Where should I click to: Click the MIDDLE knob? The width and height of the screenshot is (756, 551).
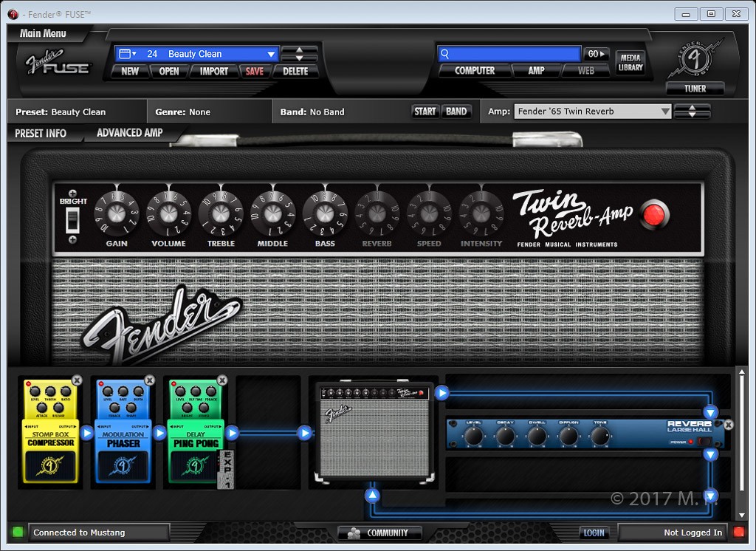point(273,213)
